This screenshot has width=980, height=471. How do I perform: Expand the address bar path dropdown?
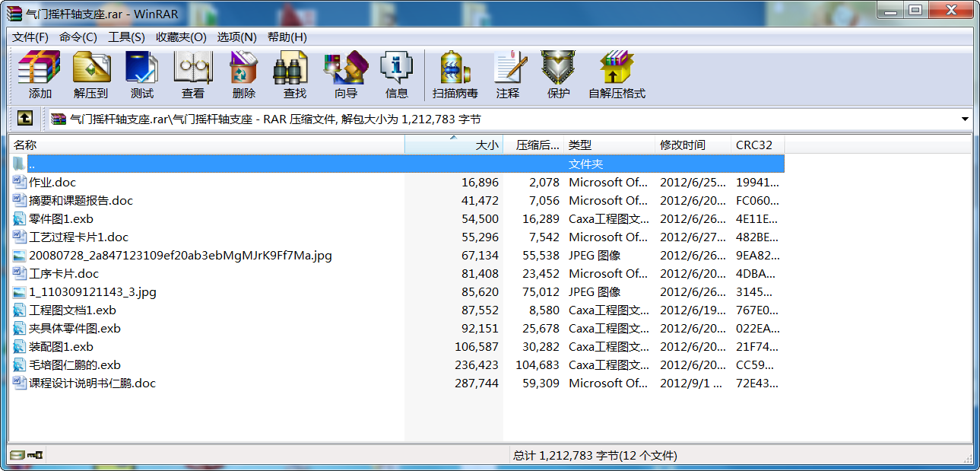pos(965,119)
